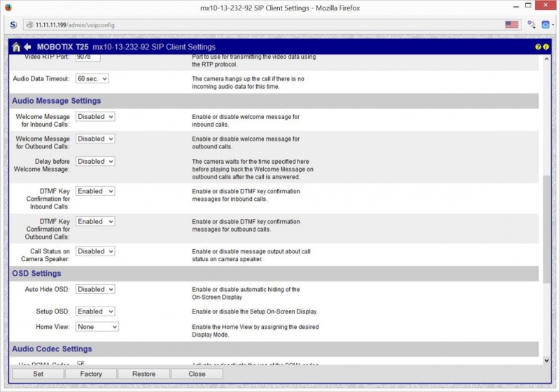Click the 'Audio Data Timeout:' label
This screenshot has width=560, height=392.
click(41, 79)
